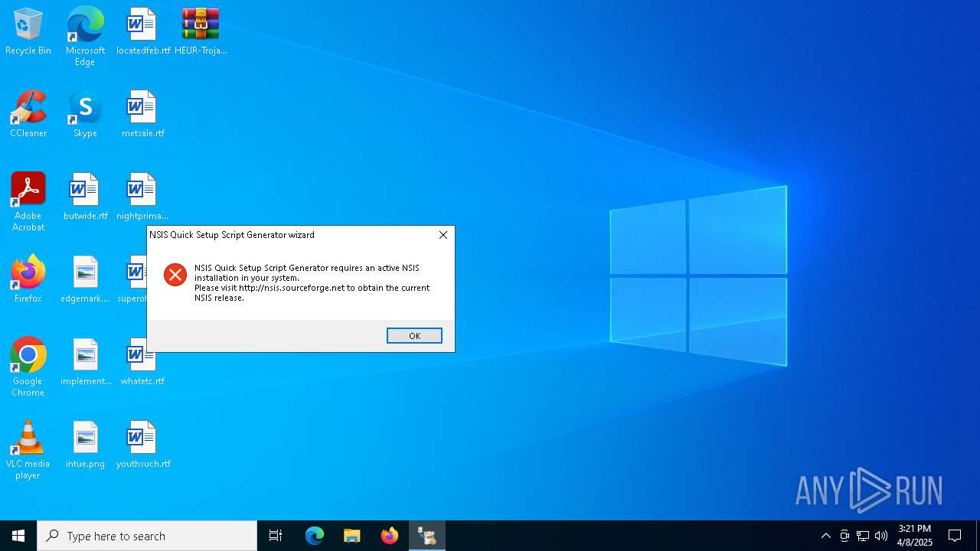Open the volume tray icon
The image size is (980, 551).
pyautogui.click(x=881, y=536)
